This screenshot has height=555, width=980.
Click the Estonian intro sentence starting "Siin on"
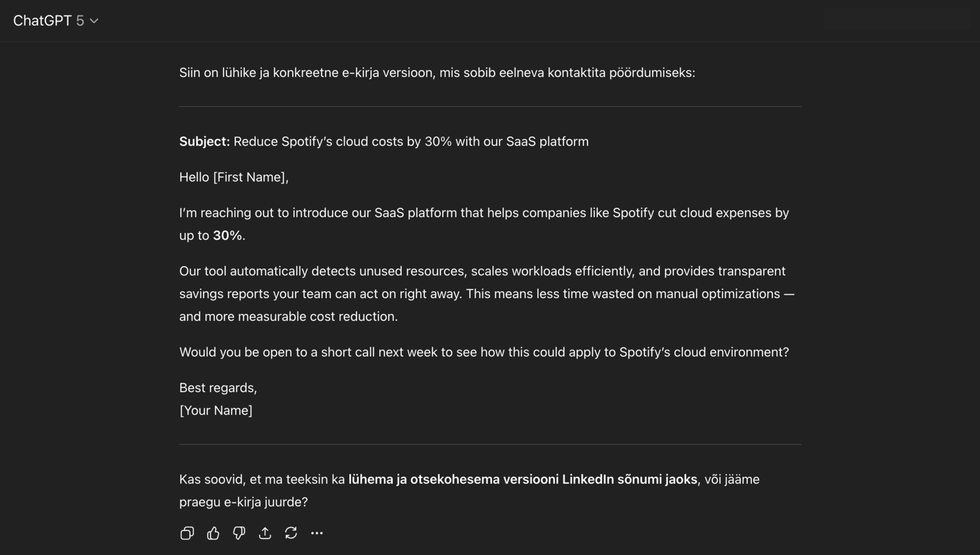(436, 73)
